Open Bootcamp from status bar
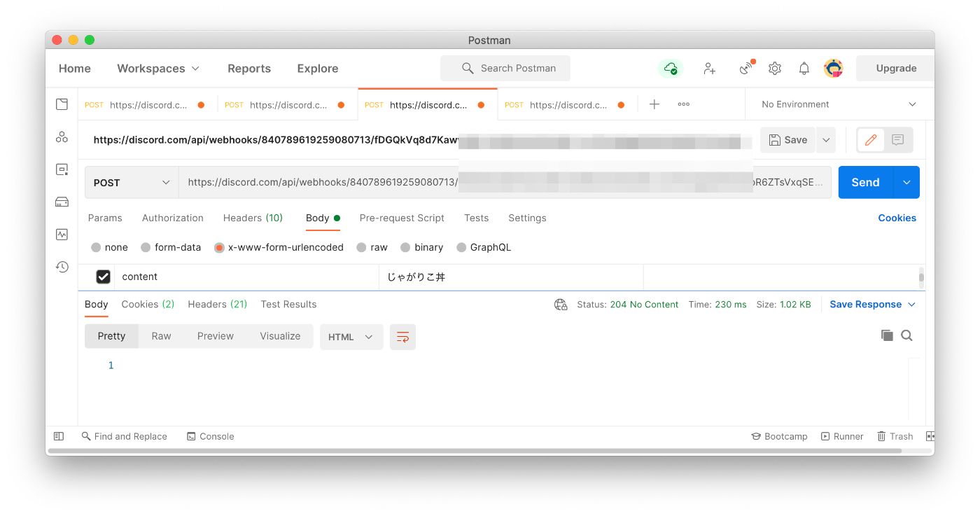 click(x=779, y=436)
